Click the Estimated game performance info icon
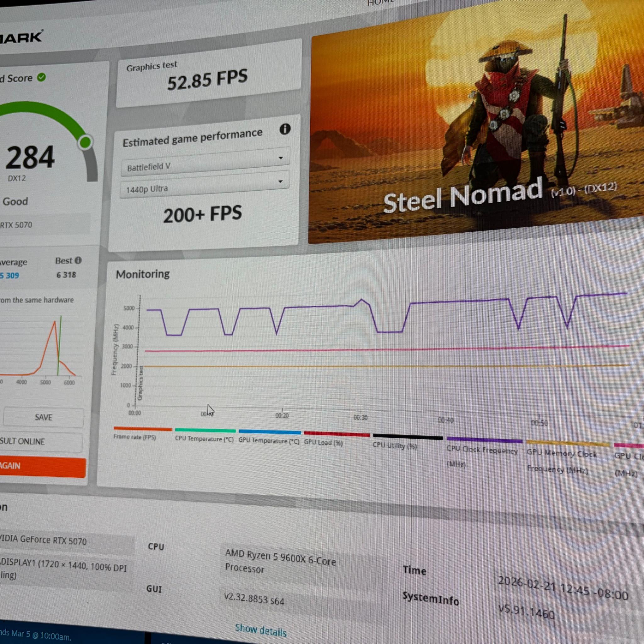Image resolution: width=644 pixels, height=644 pixels. (285, 129)
